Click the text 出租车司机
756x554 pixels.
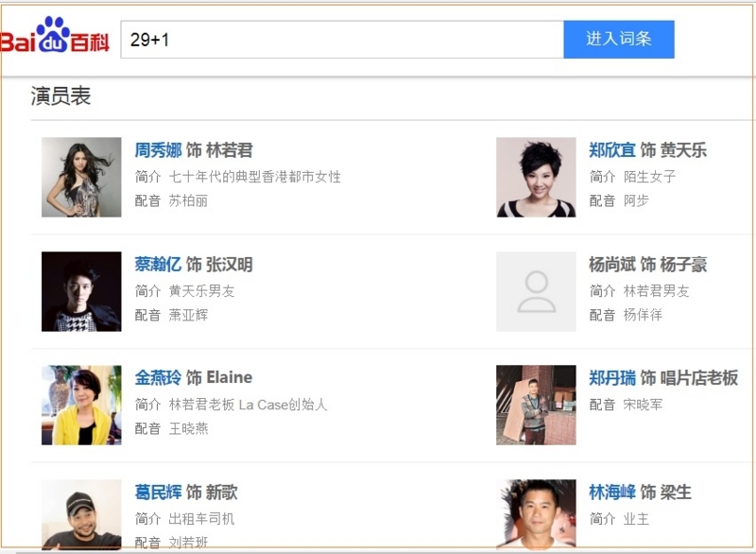coord(201,519)
